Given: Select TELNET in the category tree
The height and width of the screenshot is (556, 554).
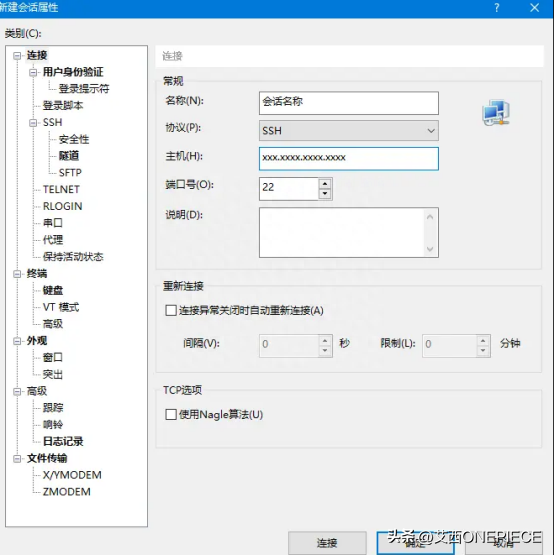Looking at the screenshot, I should (x=61, y=189).
